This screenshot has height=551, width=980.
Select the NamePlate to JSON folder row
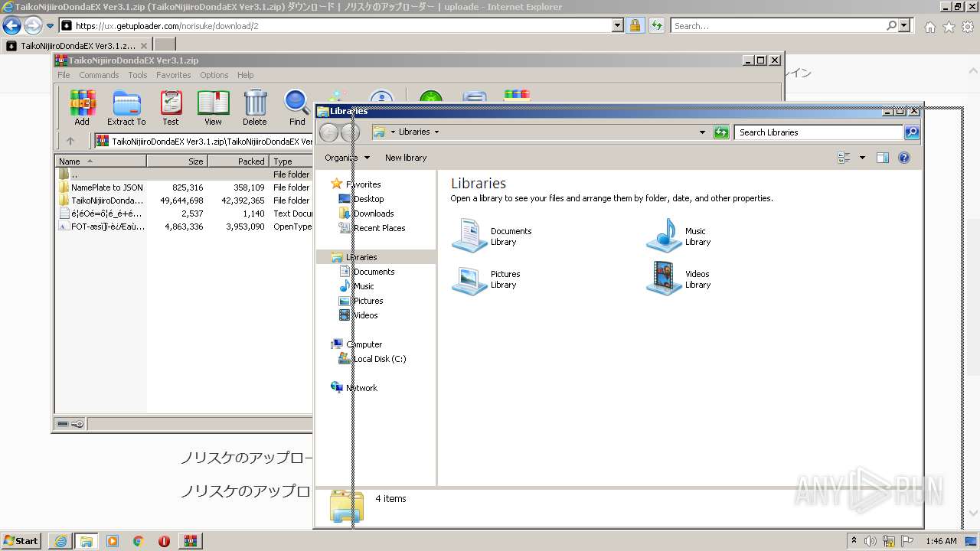pyautogui.click(x=184, y=187)
